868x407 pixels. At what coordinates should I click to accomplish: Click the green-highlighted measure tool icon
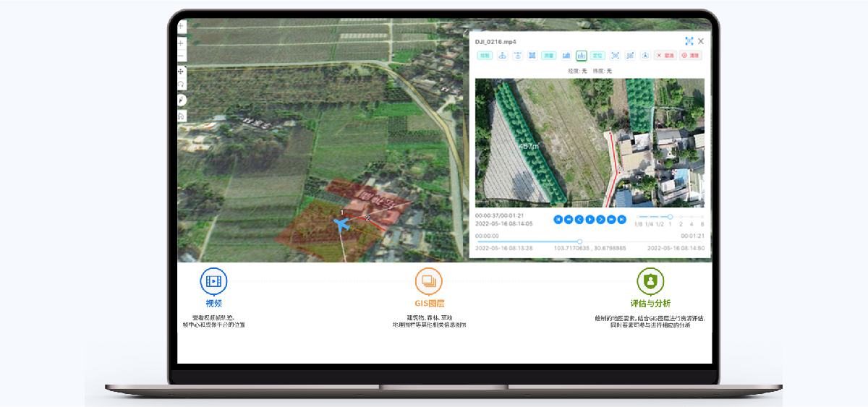tap(582, 55)
